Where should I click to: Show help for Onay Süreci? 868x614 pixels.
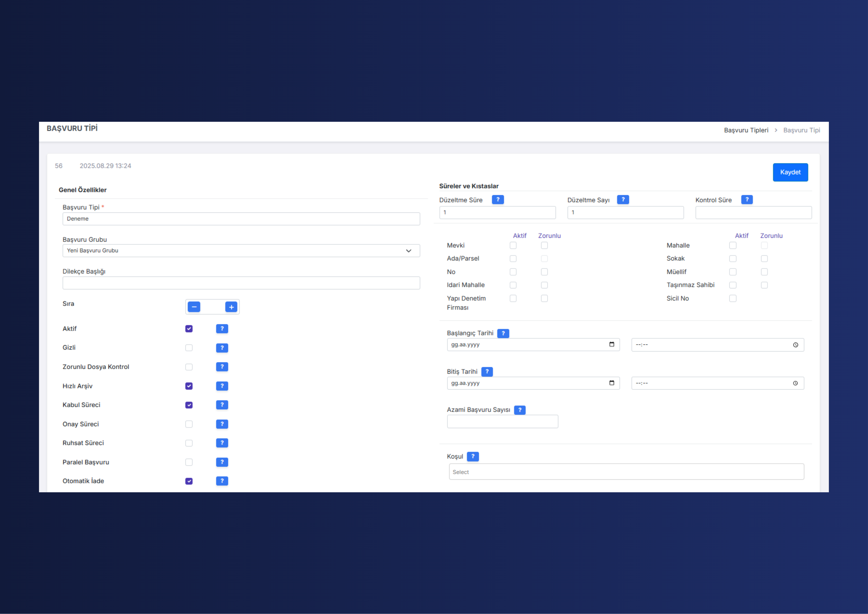pos(222,424)
